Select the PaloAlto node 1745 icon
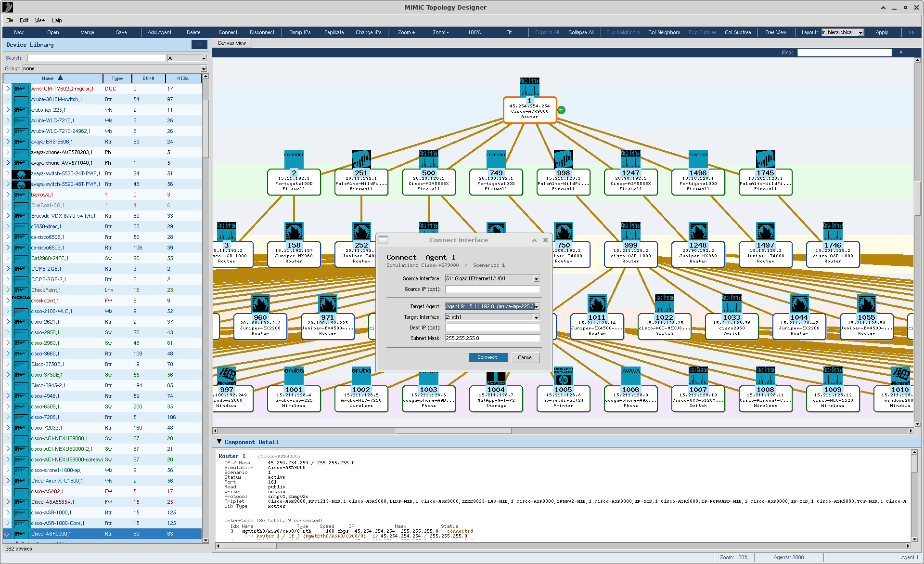This screenshot has width=924, height=564. [765, 159]
